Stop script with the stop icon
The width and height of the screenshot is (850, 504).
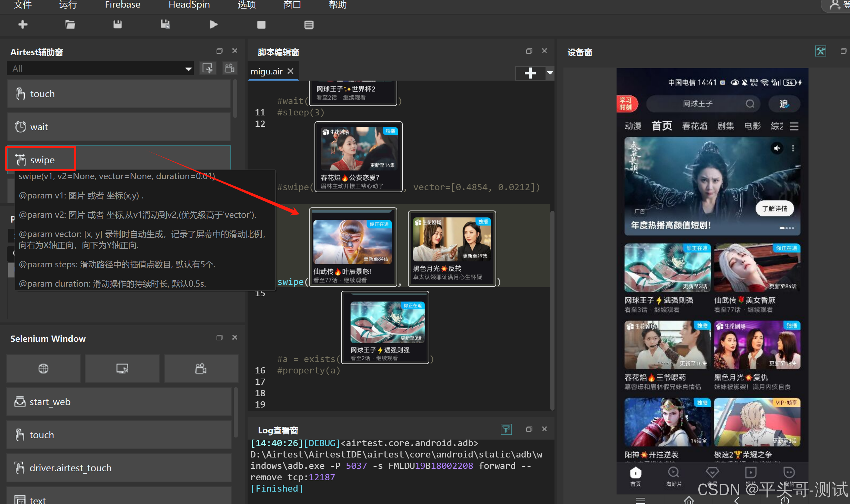tap(261, 25)
